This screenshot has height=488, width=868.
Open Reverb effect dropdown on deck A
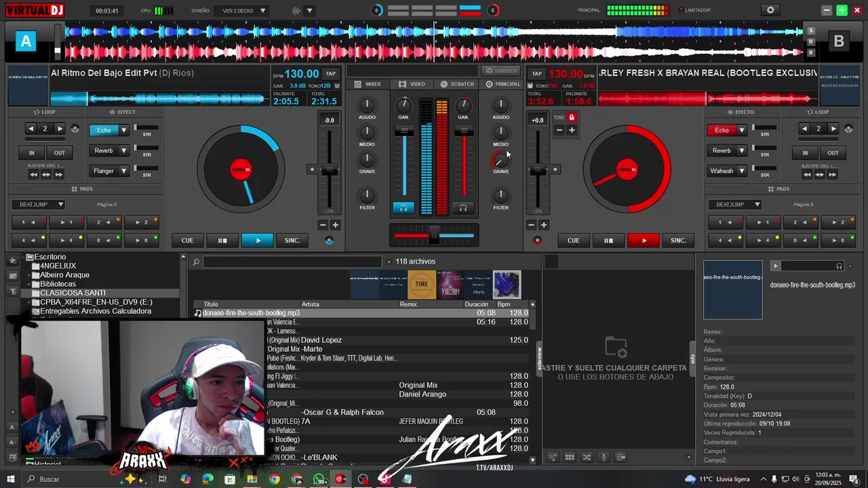[x=123, y=150]
